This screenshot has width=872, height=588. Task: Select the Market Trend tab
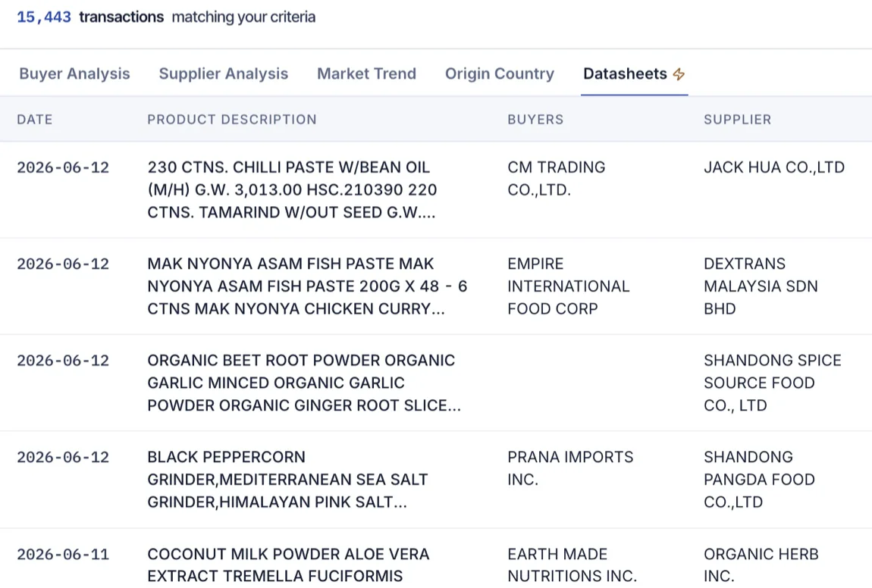(366, 74)
